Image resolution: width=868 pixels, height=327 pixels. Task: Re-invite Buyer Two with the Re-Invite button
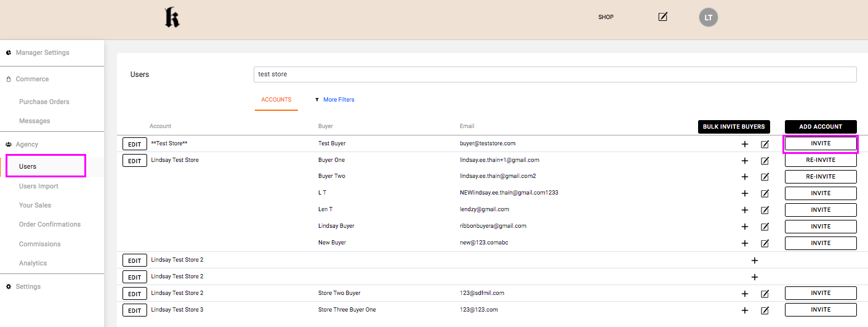[x=821, y=177]
